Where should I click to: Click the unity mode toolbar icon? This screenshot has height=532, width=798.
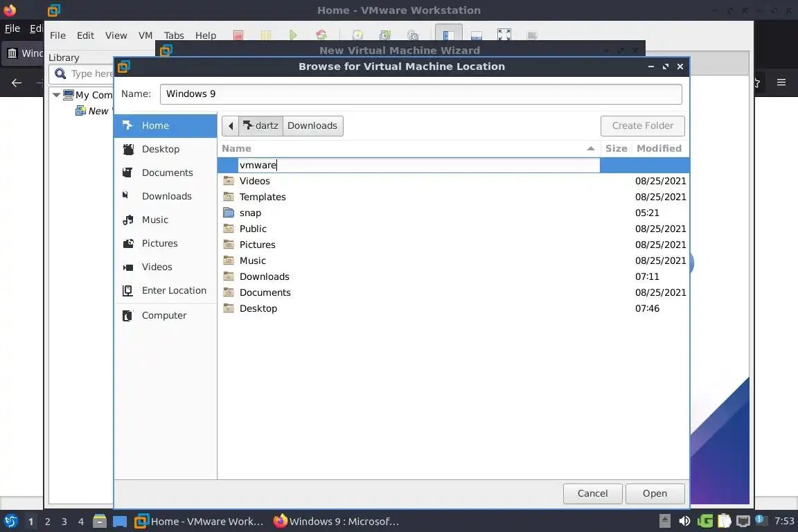[532, 35]
